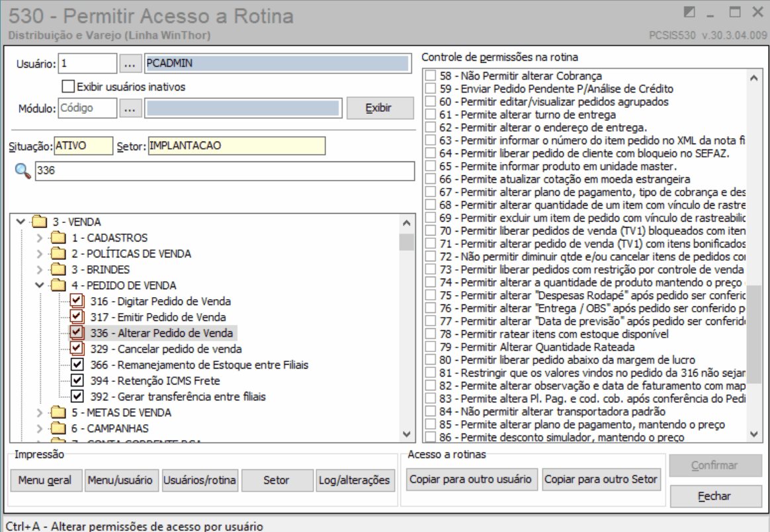Click the Setor field showing IMPLANTACAO
This screenshot has width=770, height=532.
(x=237, y=146)
